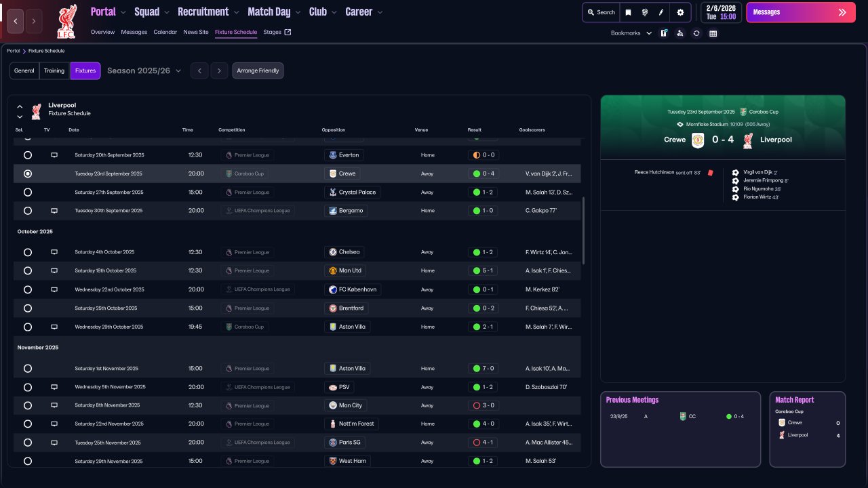
Task: Expand the Match Day menu chevron
Action: coord(297,12)
